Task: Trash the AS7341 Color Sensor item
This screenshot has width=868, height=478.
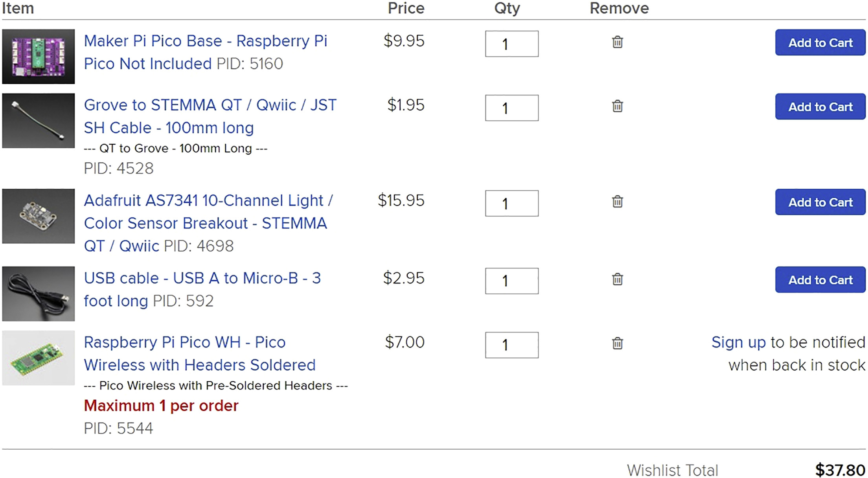Action: (x=617, y=201)
